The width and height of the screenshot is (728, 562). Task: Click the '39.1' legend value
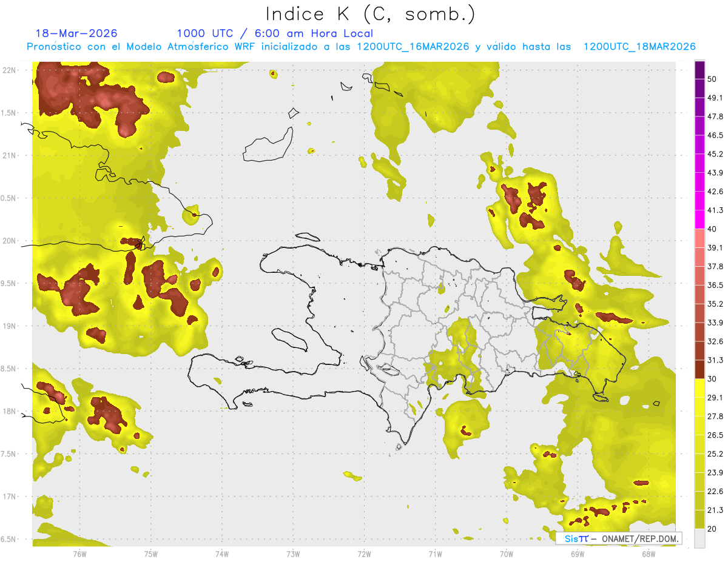coord(715,247)
